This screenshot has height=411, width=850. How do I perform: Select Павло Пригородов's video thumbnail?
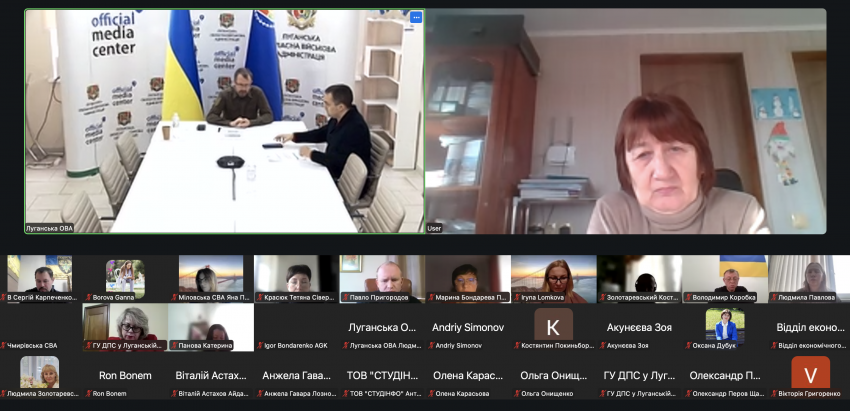click(x=382, y=279)
